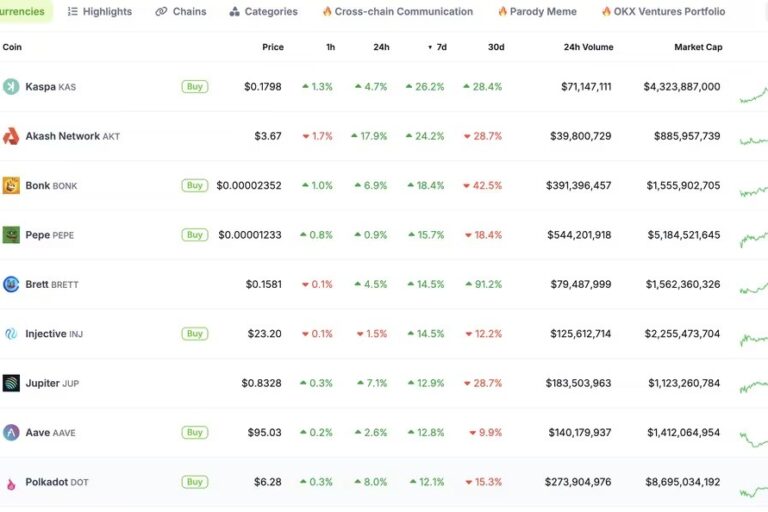Sort by the Market Cap column header
Image resolution: width=768 pixels, height=512 pixels.
pos(698,47)
